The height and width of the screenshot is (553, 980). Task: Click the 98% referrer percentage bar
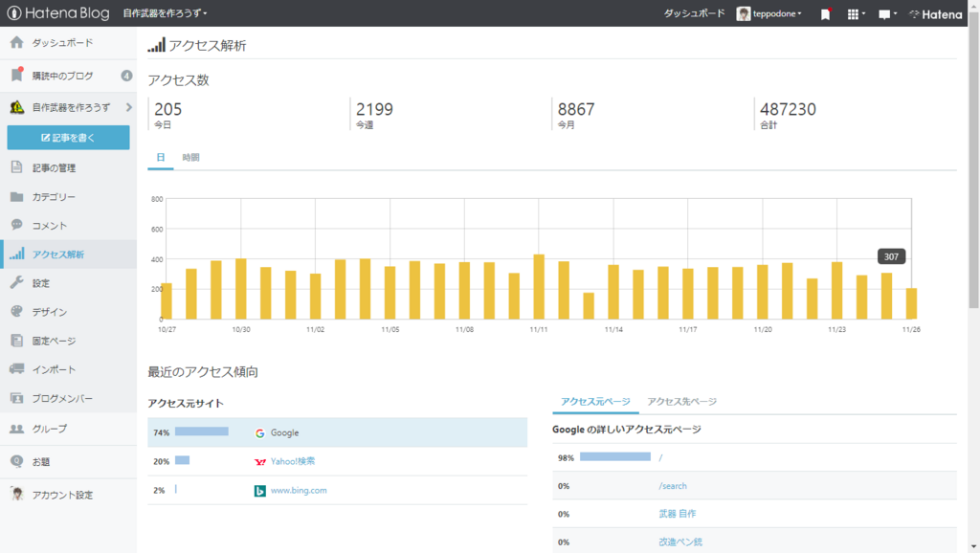(615, 456)
